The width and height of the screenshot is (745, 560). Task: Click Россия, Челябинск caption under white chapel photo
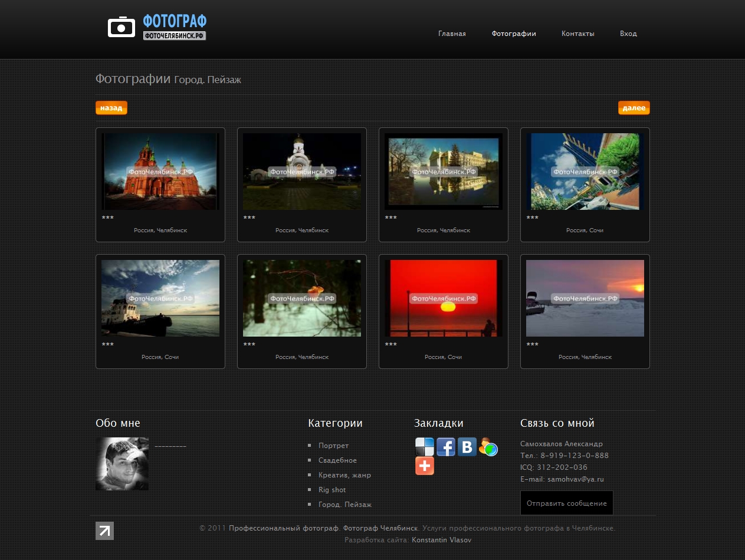(x=302, y=230)
